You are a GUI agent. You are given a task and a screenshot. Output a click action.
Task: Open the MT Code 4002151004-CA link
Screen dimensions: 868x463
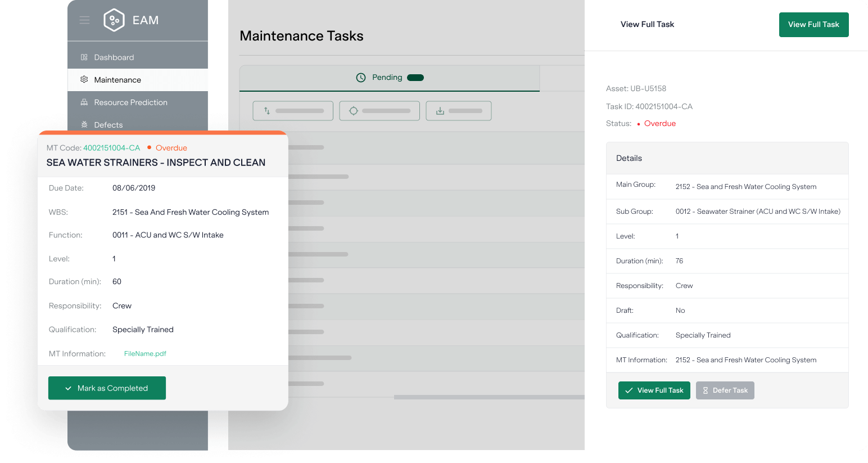pos(111,148)
